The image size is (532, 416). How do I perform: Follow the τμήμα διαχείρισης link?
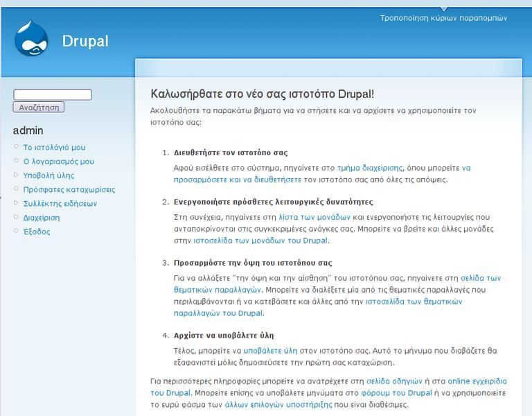point(370,168)
